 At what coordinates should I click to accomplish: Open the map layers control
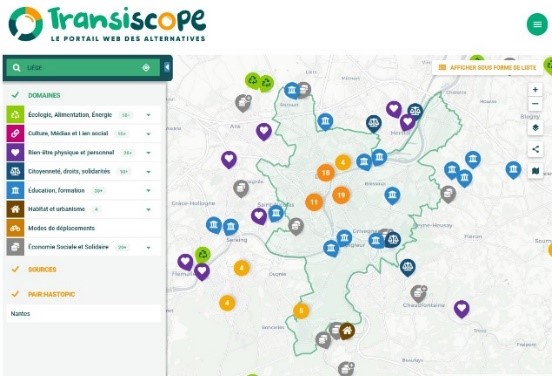[x=535, y=128]
